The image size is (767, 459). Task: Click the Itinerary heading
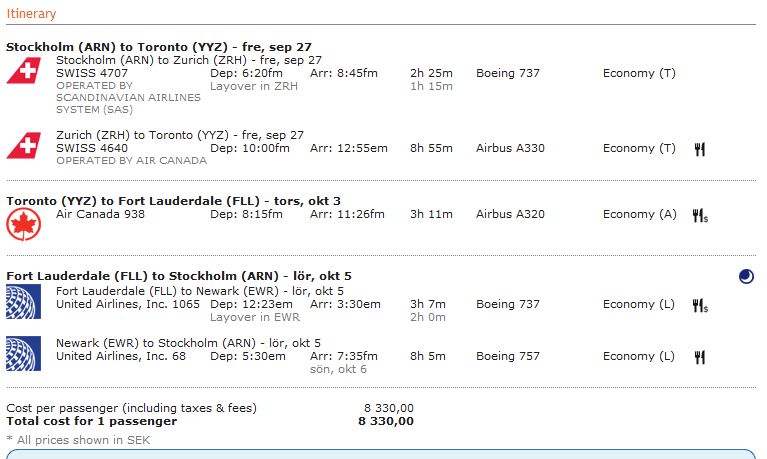[x=31, y=14]
